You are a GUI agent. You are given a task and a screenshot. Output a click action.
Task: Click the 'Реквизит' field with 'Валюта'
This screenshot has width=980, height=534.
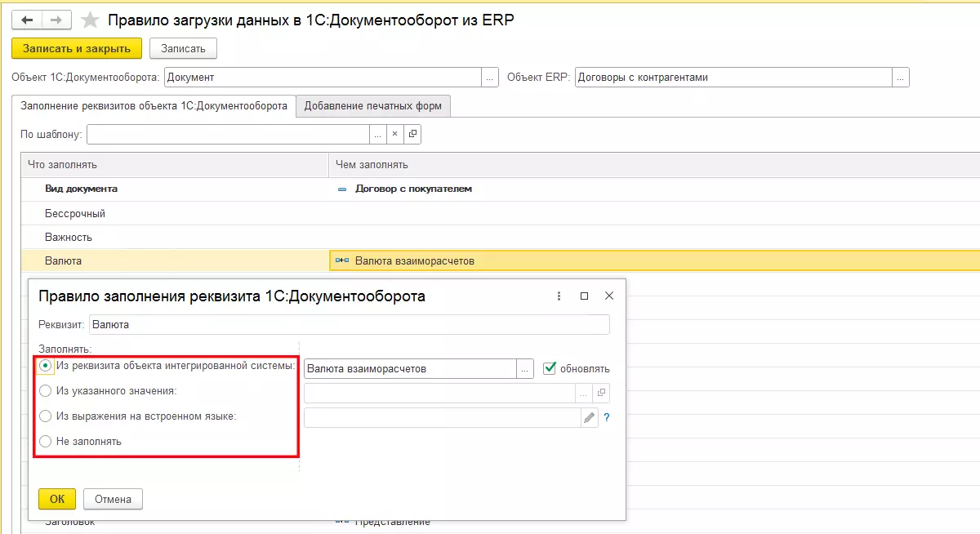(x=349, y=324)
